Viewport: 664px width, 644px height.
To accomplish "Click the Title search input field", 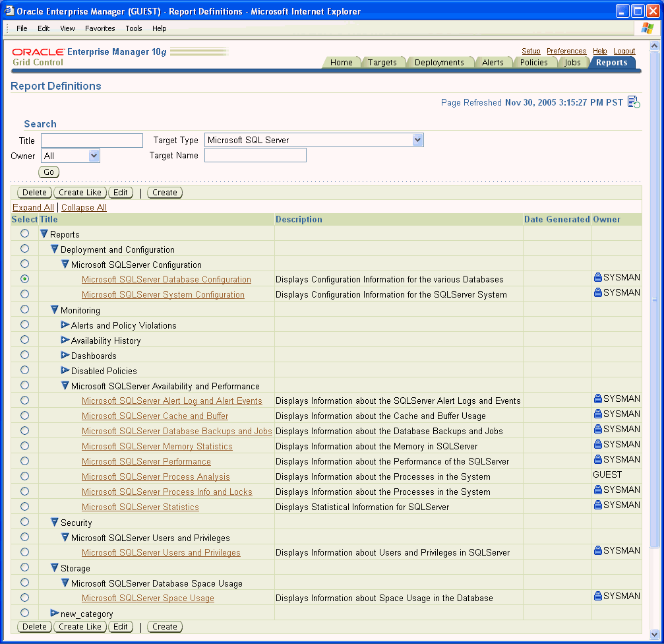I will tap(92, 141).
